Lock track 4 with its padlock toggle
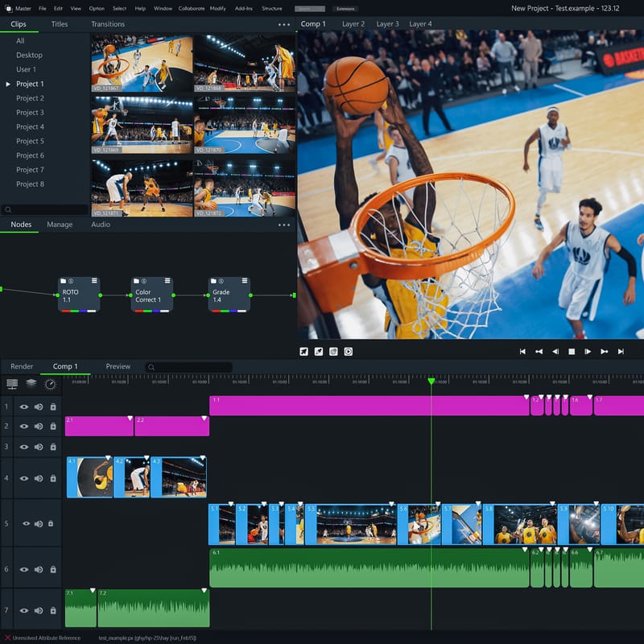 (52, 477)
